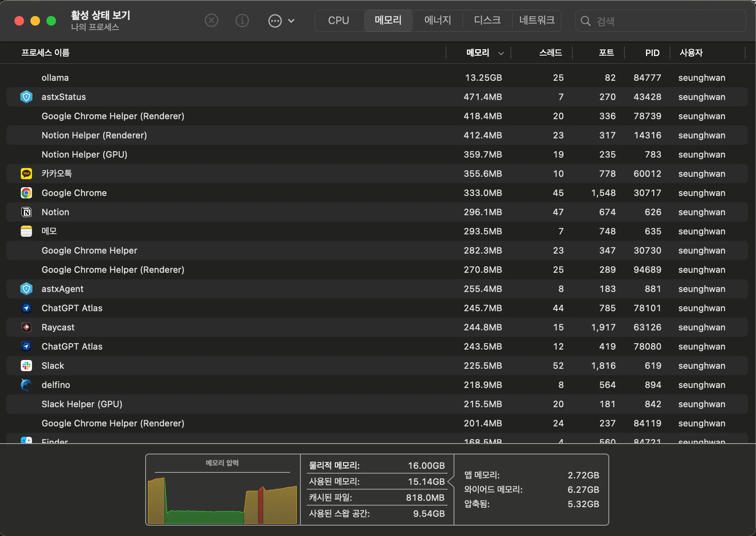Click the Slack app icon
Screen dimensions: 756x536
click(26, 366)
